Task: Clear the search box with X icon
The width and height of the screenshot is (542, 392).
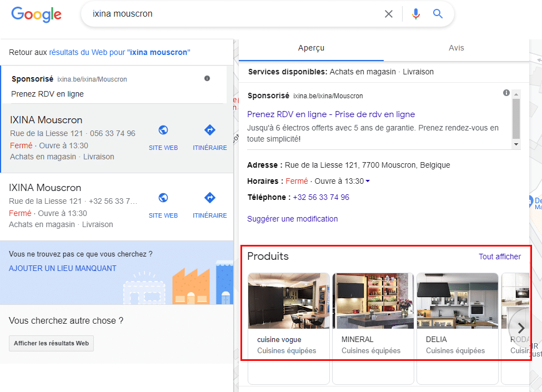Action: click(389, 14)
